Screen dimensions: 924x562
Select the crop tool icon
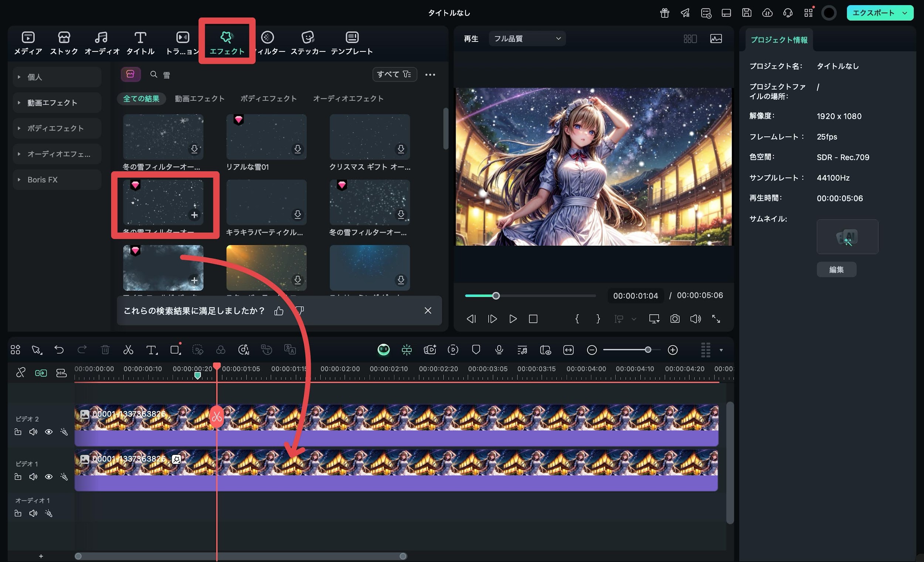coord(175,350)
